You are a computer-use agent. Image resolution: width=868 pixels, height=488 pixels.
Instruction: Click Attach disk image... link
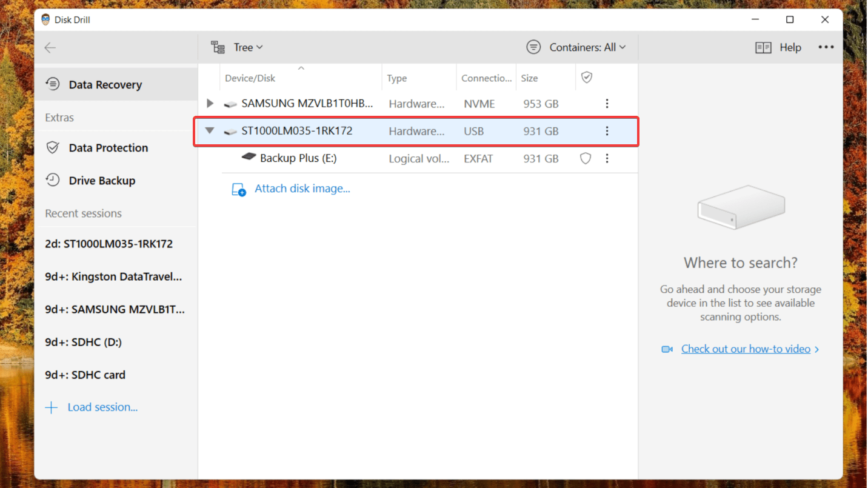(302, 189)
